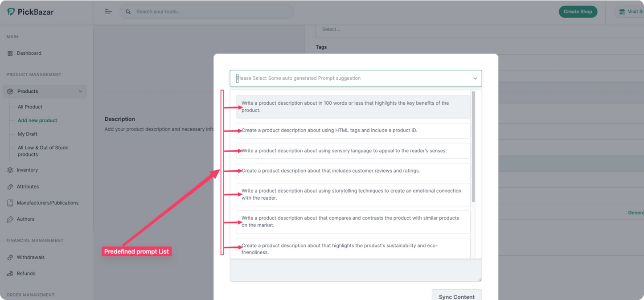The width and height of the screenshot is (644, 300).
Task: Open All Product submenu item
Action: click(x=30, y=107)
